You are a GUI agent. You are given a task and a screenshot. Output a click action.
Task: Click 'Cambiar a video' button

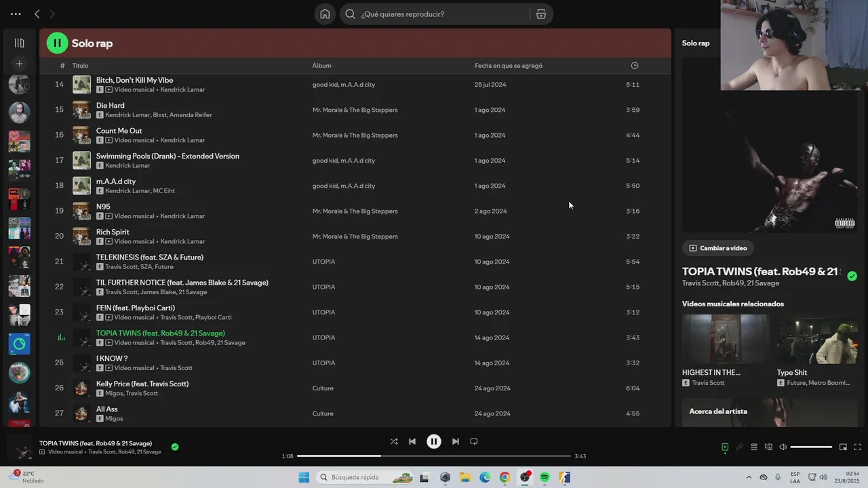718,248
